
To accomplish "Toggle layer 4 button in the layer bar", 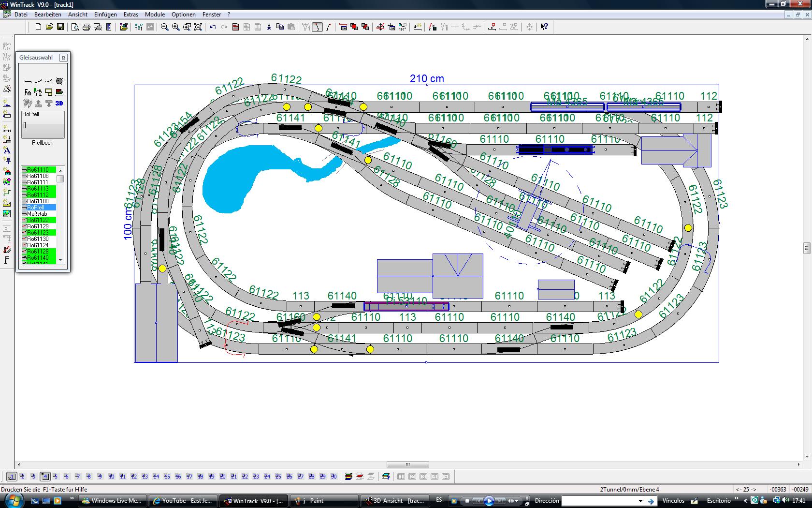I will click(x=45, y=477).
